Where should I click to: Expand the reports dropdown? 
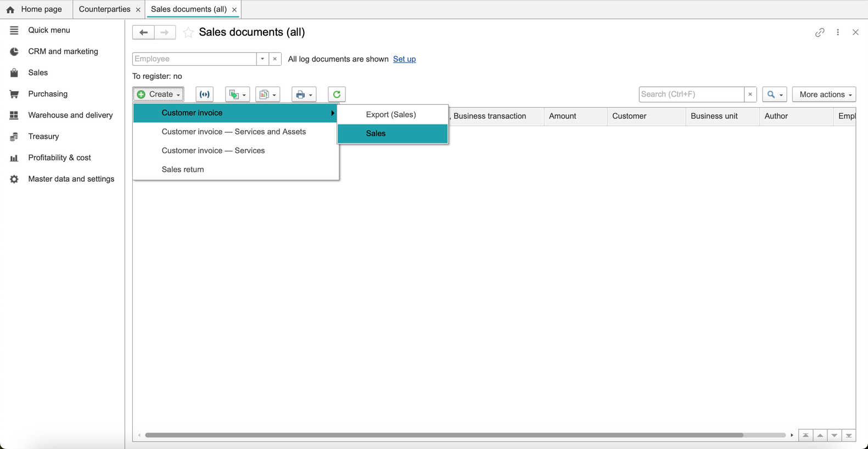(268, 94)
